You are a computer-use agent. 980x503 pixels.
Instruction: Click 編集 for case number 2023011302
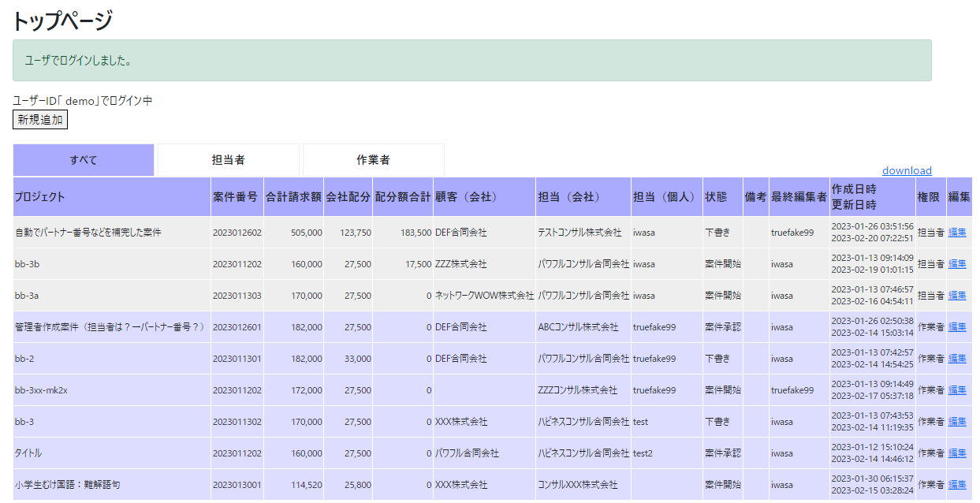click(x=957, y=422)
